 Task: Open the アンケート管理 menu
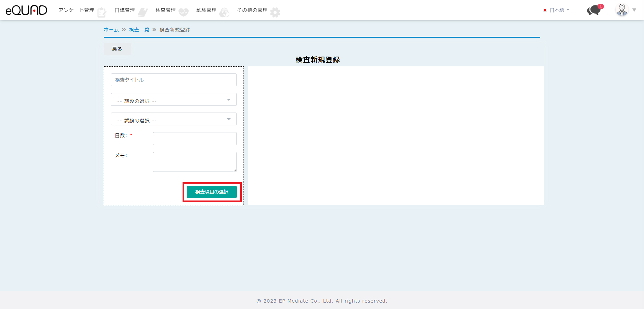[x=76, y=10]
